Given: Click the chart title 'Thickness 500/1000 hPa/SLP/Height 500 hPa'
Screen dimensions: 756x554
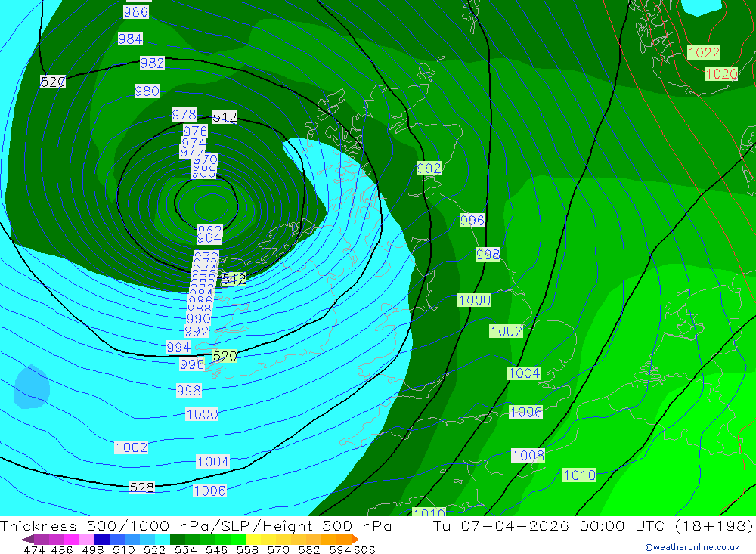Looking at the screenshot, I should coord(196,525).
